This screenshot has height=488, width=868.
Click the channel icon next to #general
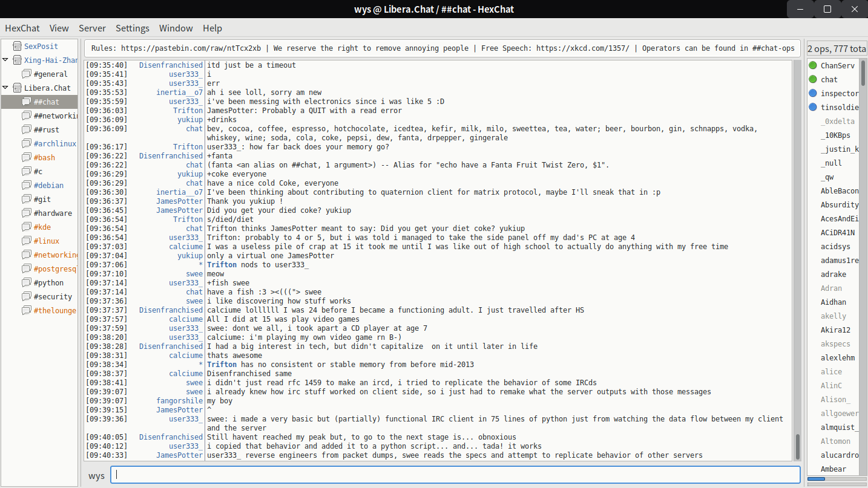27,74
